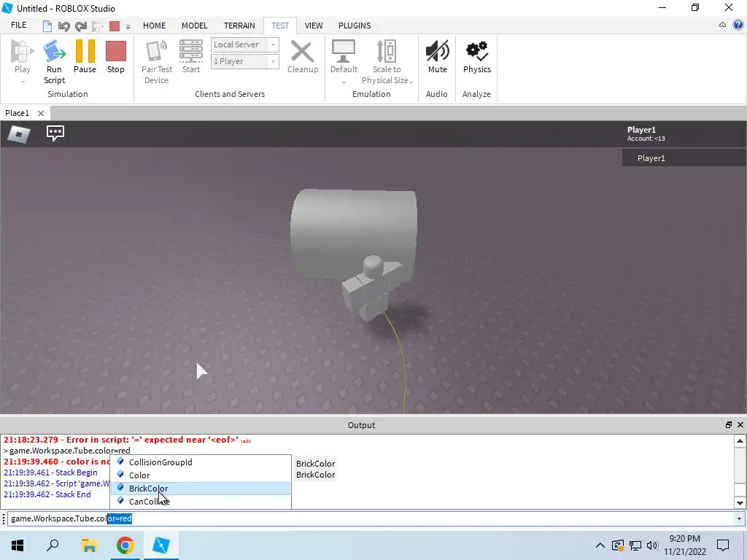Click the network icon in system tray

tap(635, 545)
